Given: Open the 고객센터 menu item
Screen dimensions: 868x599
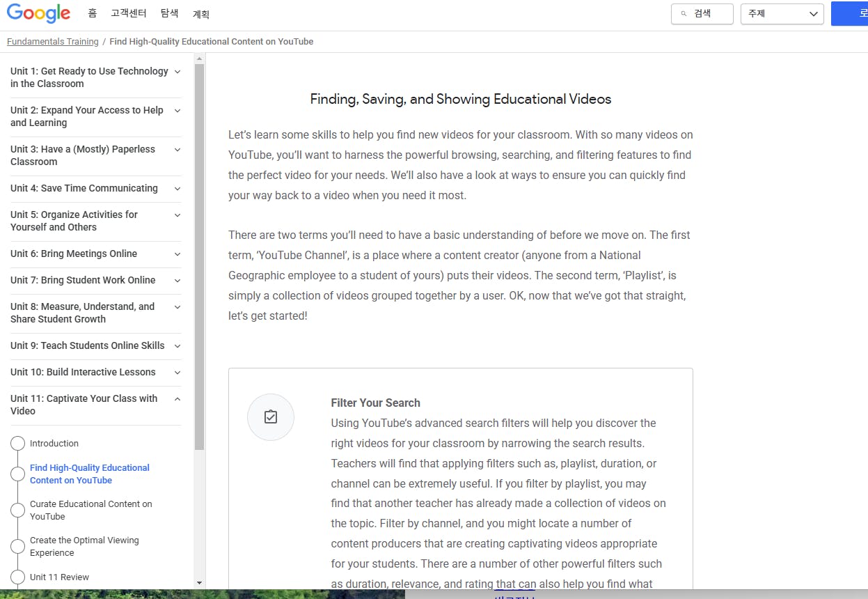Looking at the screenshot, I should coord(128,14).
